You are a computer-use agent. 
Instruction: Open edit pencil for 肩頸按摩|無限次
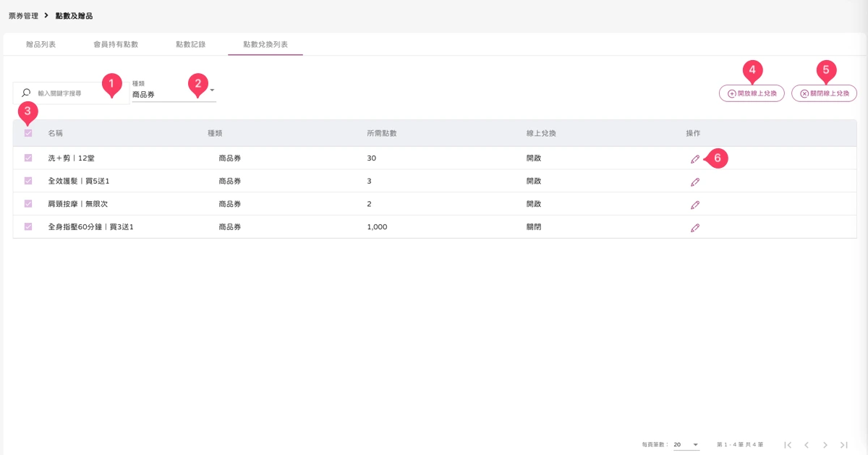pyautogui.click(x=695, y=205)
